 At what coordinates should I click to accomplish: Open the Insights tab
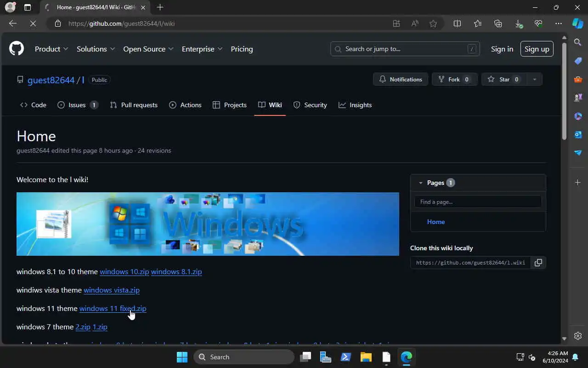pos(355,105)
